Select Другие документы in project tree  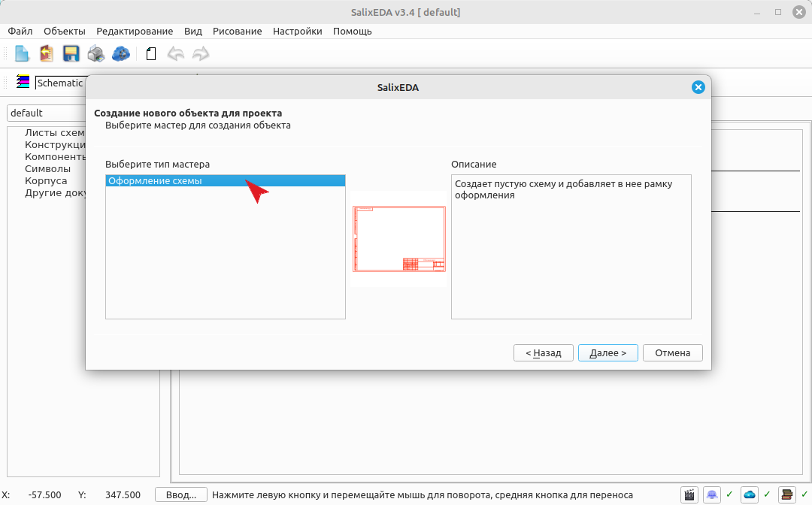[55, 192]
